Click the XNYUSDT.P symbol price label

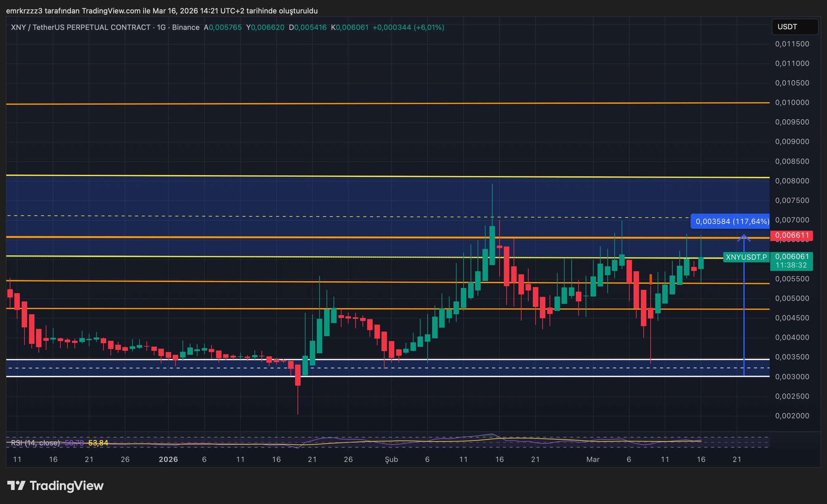[x=746, y=257]
